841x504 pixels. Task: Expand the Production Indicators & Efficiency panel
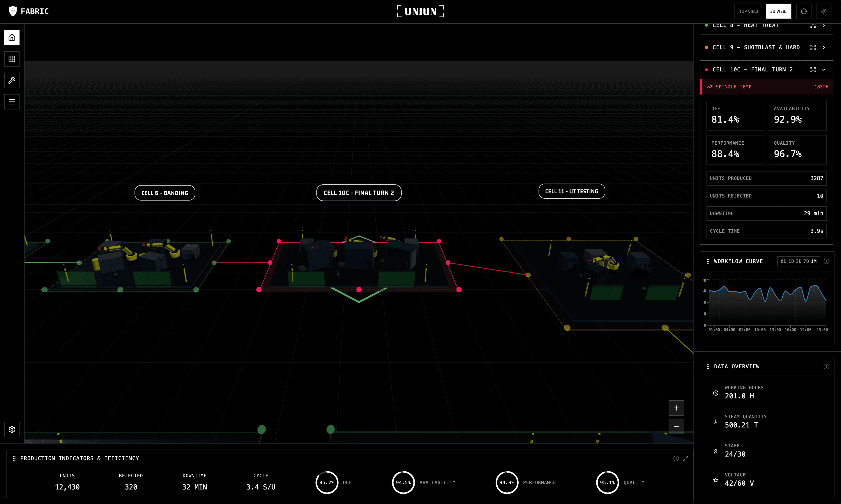[x=685, y=458]
